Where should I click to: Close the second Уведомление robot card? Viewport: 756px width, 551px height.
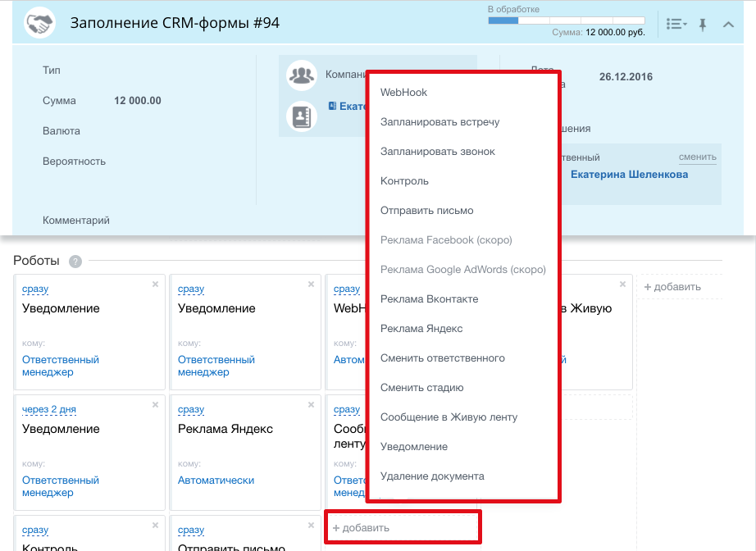coord(311,285)
